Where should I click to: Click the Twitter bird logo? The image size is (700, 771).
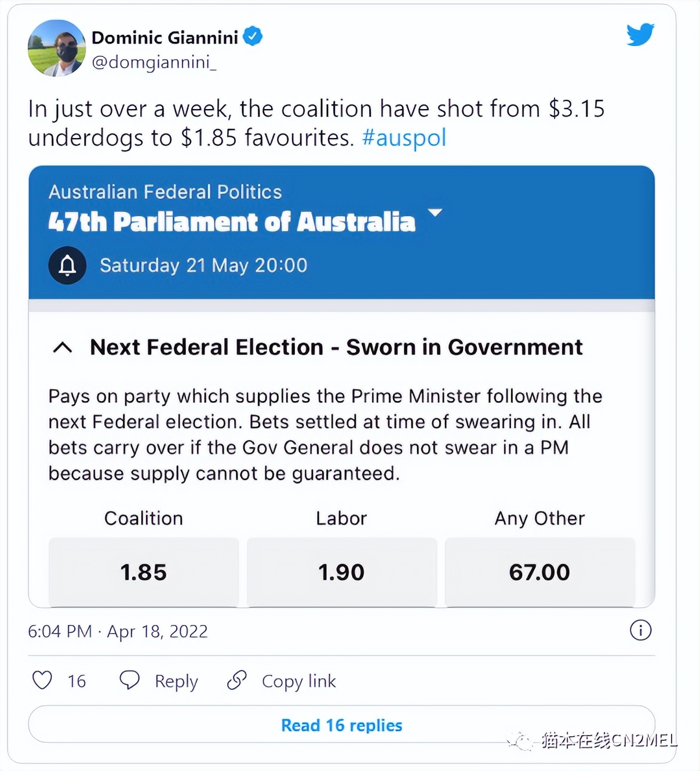[640, 35]
